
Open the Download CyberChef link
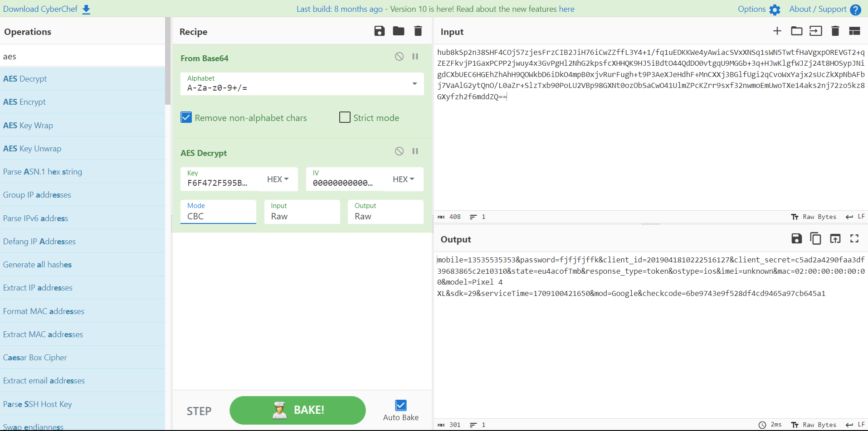click(40, 9)
